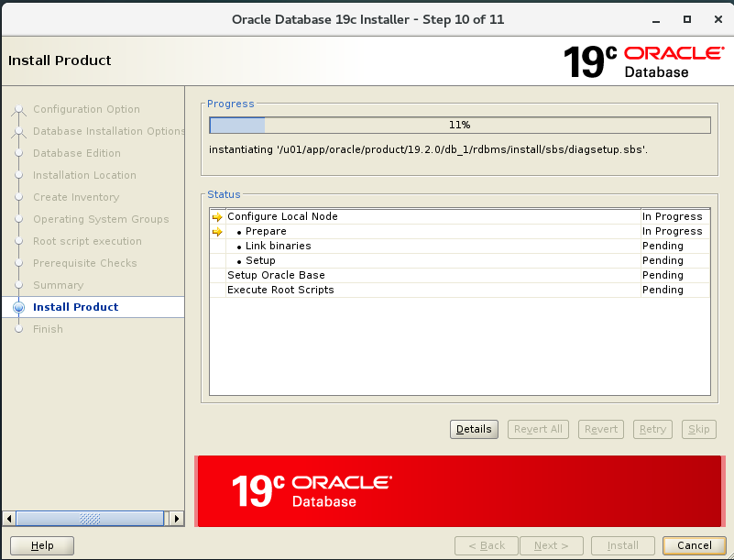734x560 pixels.
Task: Click the 11% progress bar
Action: (458, 124)
